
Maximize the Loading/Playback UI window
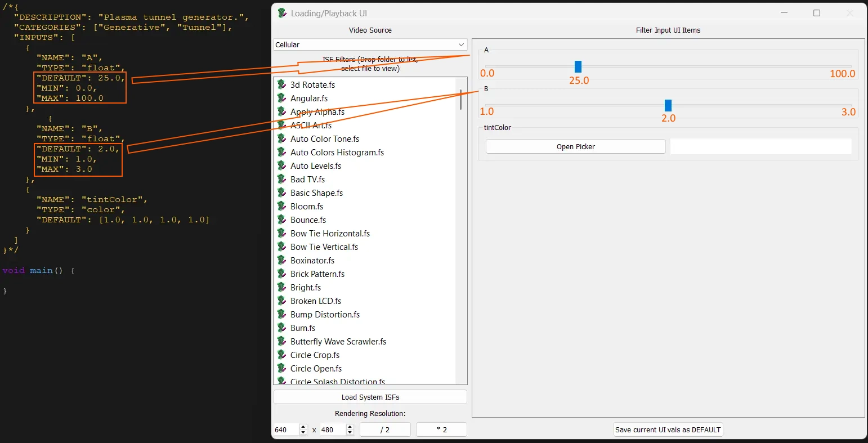coord(817,13)
